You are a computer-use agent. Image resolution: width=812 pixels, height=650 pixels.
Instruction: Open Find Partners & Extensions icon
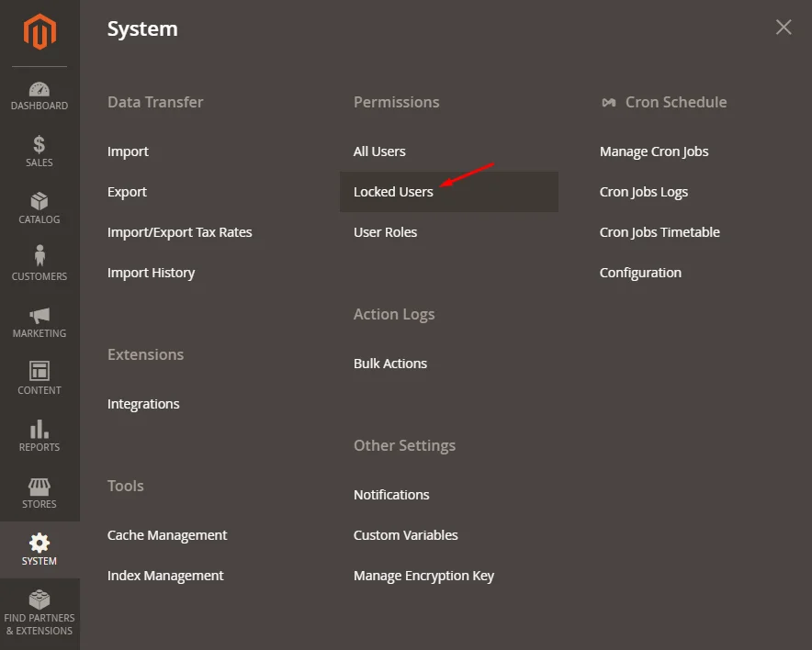coord(39,600)
